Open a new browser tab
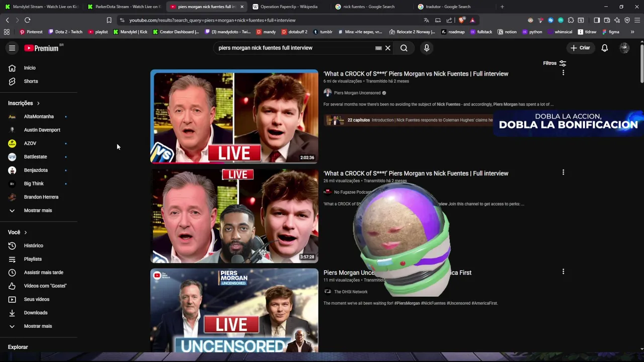The image size is (644, 362). (x=502, y=7)
